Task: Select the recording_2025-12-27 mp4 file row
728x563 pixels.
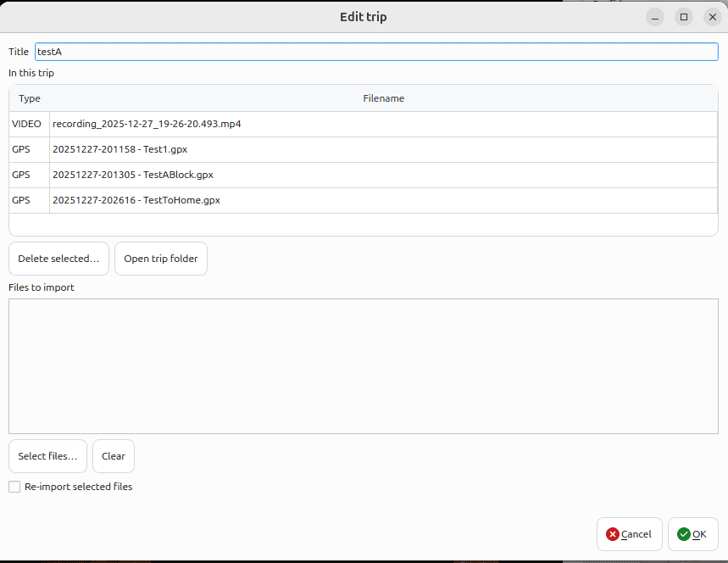Action: tap(147, 124)
